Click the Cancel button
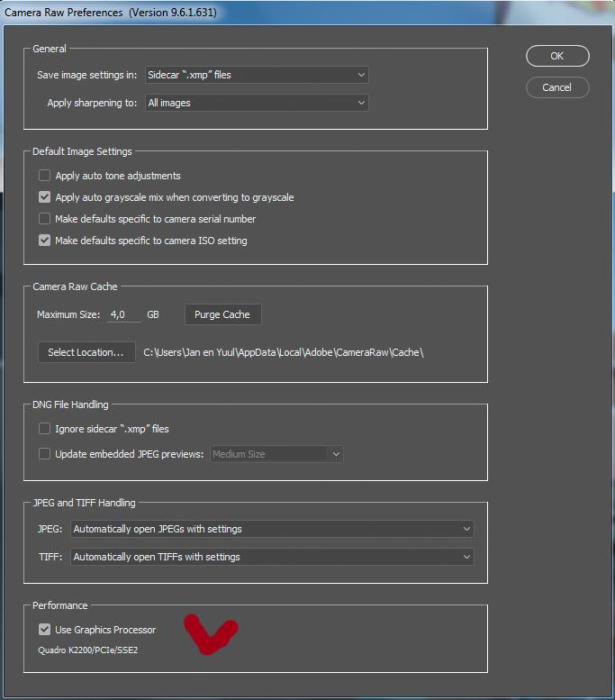The width and height of the screenshot is (615, 700). pos(557,87)
